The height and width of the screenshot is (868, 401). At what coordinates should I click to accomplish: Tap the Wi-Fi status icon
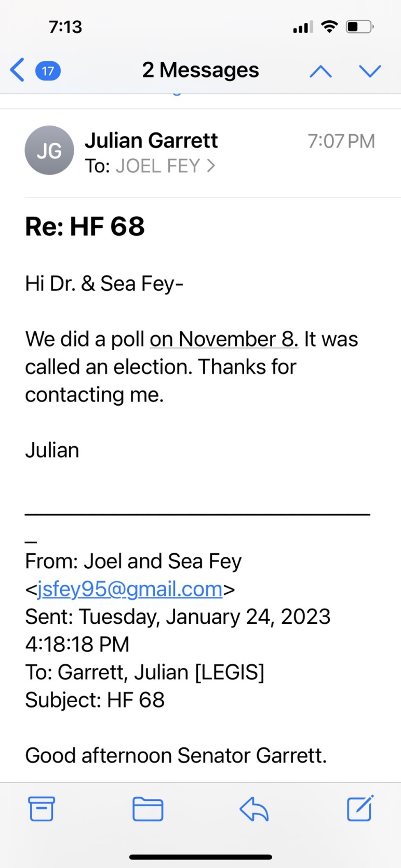point(329,26)
